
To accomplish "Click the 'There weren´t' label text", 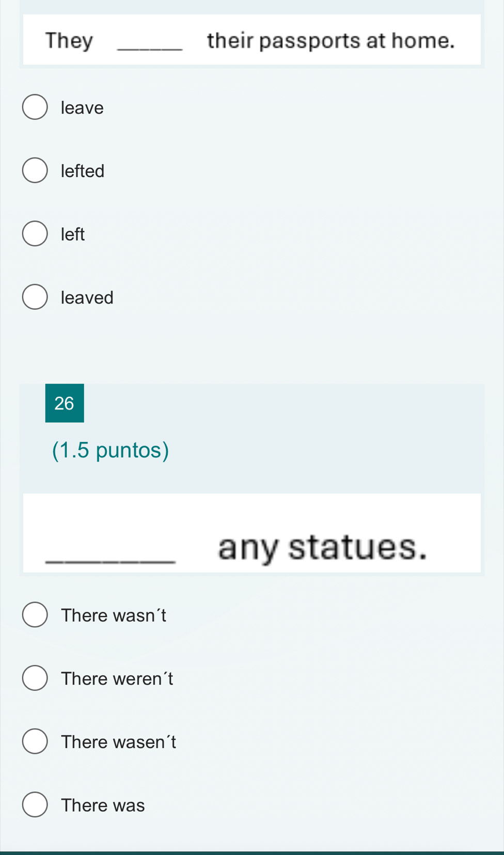I will point(117,678).
